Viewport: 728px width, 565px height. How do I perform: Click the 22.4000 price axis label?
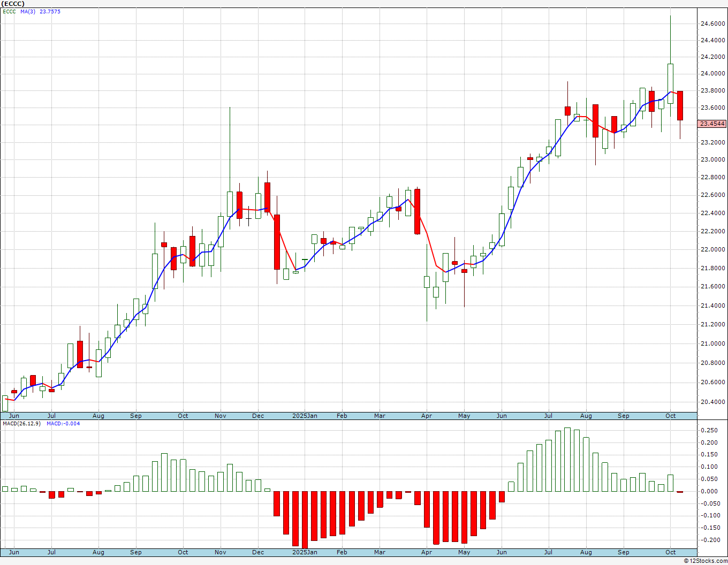(712, 213)
